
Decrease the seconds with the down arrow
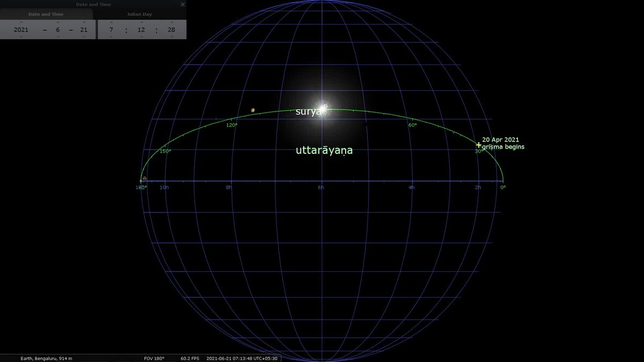[x=172, y=37]
